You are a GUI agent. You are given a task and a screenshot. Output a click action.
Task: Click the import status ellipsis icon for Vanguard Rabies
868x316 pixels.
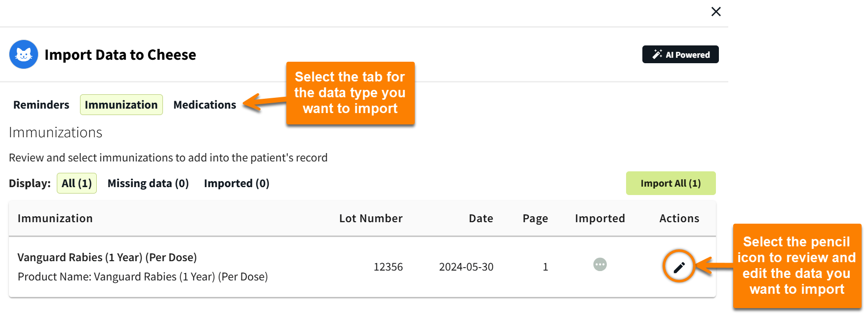(x=599, y=265)
